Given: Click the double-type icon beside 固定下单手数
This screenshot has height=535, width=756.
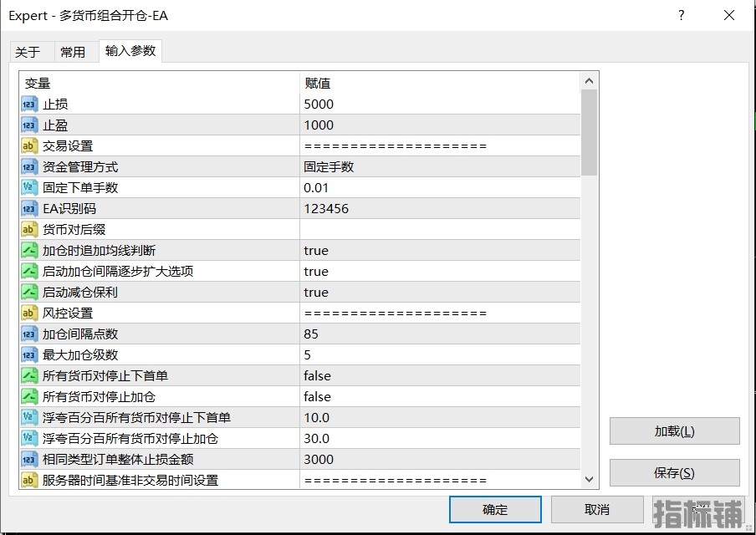Looking at the screenshot, I should point(29,188).
